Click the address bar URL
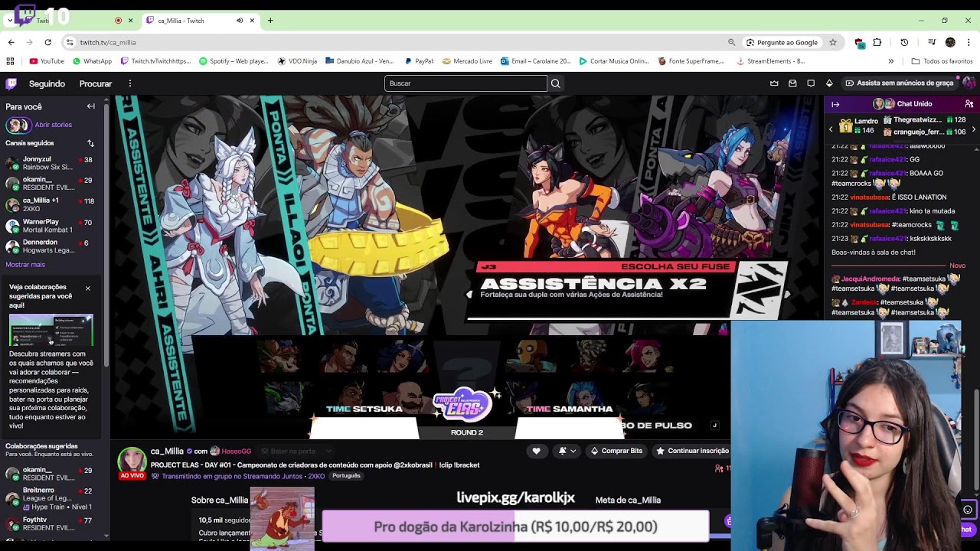980x551 pixels. pyautogui.click(x=108, y=42)
